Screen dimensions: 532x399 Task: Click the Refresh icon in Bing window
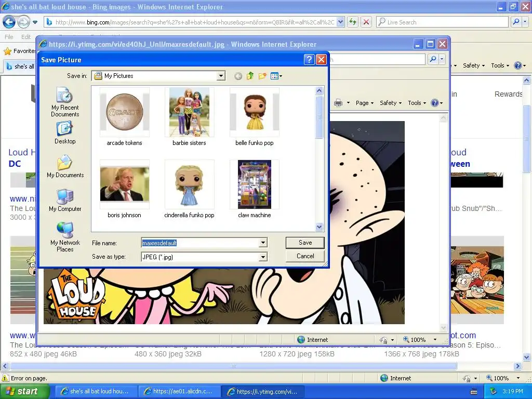point(353,22)
